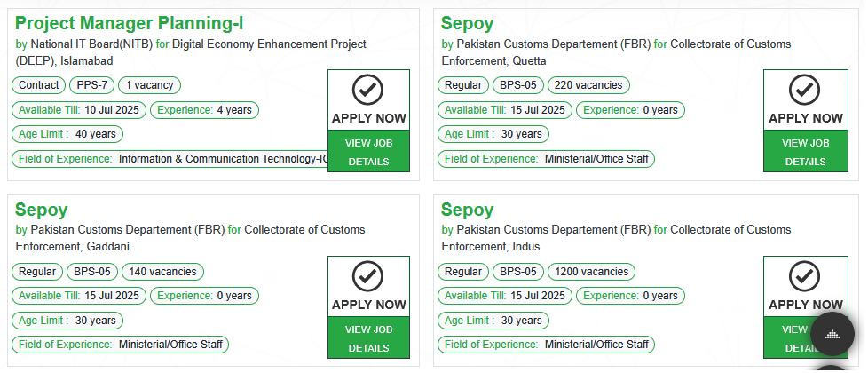View job details for Sepoy Quetta posting
Viewport: 868px width, 373px height.
point(806,151)
